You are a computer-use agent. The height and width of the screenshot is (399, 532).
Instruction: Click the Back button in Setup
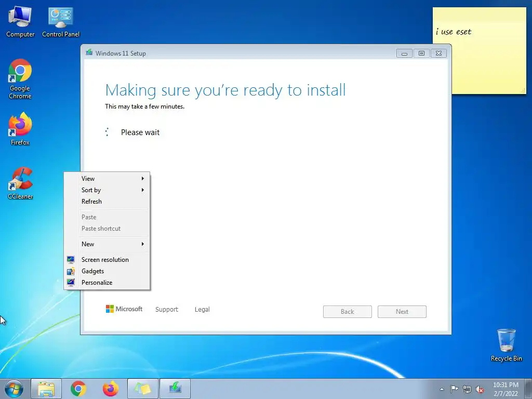point(348,312)
